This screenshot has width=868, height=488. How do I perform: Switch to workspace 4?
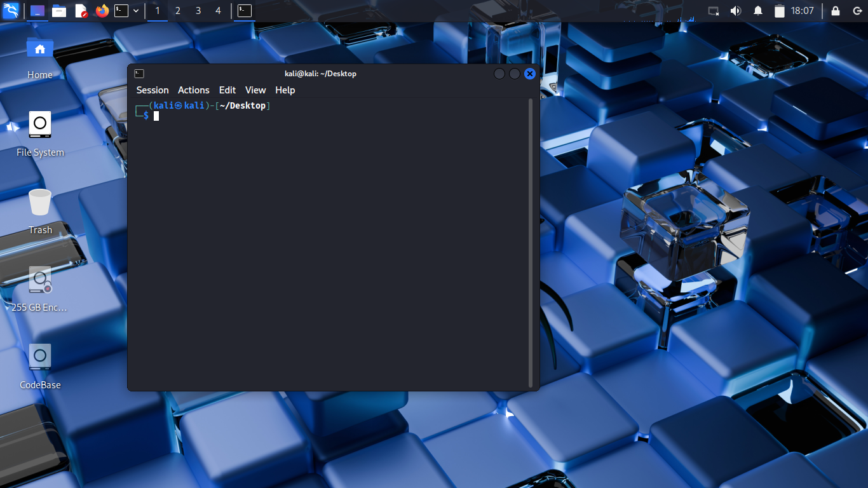(219, 11)
